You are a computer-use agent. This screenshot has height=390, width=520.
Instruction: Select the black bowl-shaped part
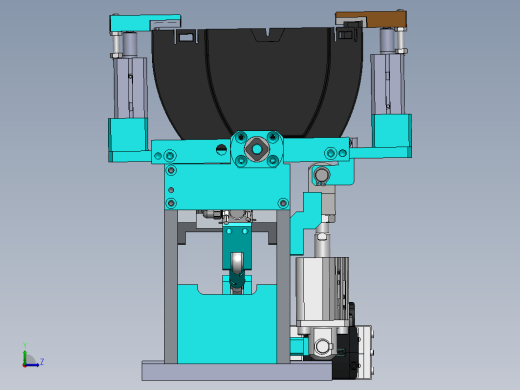[257, 83]
